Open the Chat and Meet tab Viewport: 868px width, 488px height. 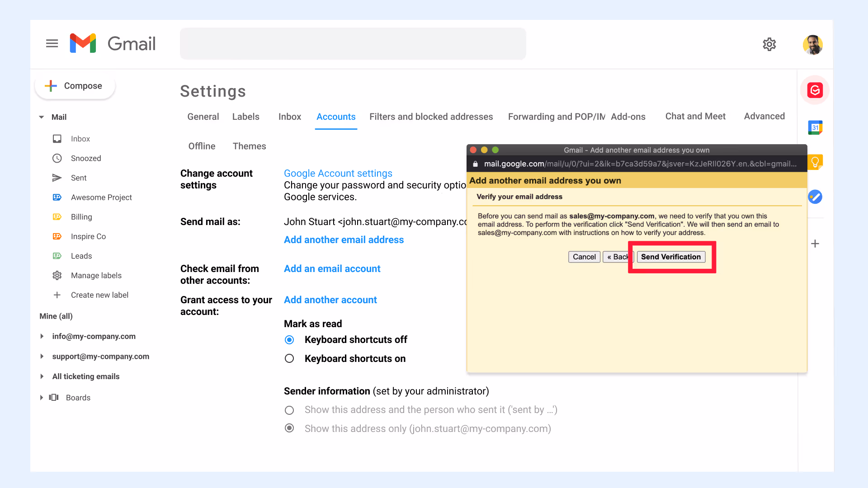(695, 116)
